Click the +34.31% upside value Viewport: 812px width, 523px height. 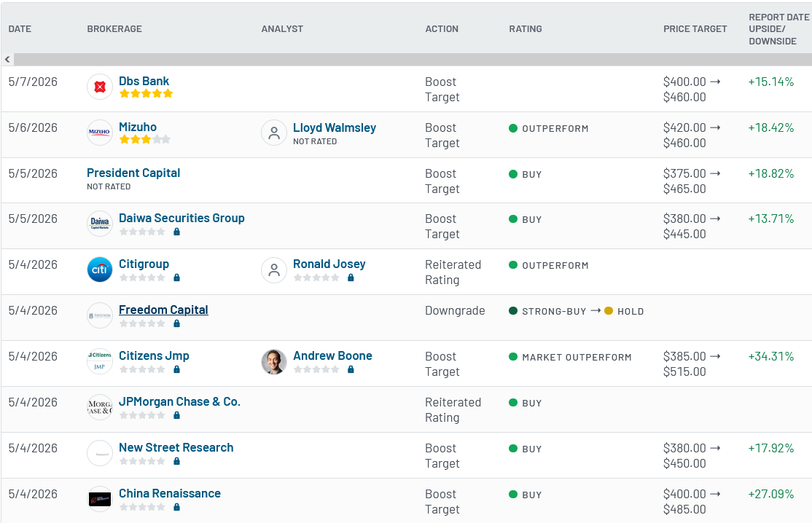[x=771, y=356]
